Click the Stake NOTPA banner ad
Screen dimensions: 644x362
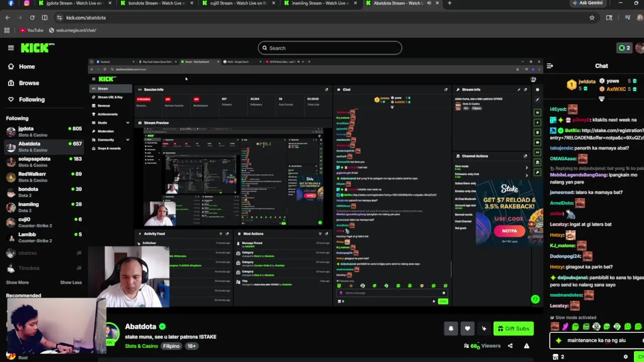click(x=509, y=213)
